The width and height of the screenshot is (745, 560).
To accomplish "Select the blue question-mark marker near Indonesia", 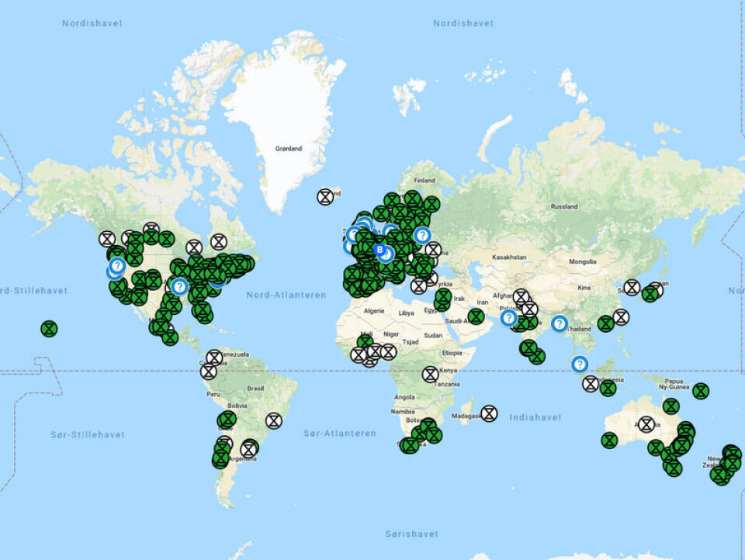I will pyautogui.click(x=580, y=364).
